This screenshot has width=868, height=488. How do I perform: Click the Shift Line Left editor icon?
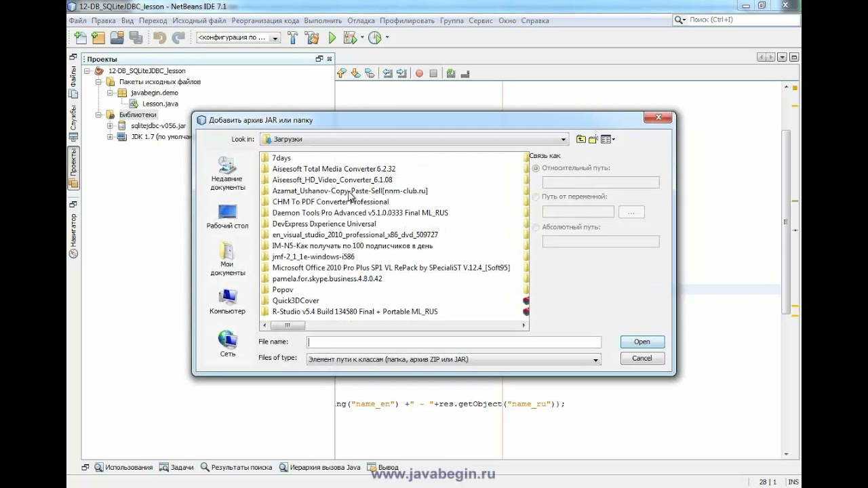pos(387,73)
